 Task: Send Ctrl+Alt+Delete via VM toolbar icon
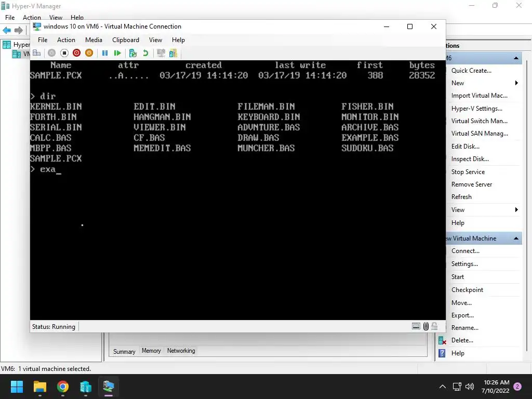point(37,53)
